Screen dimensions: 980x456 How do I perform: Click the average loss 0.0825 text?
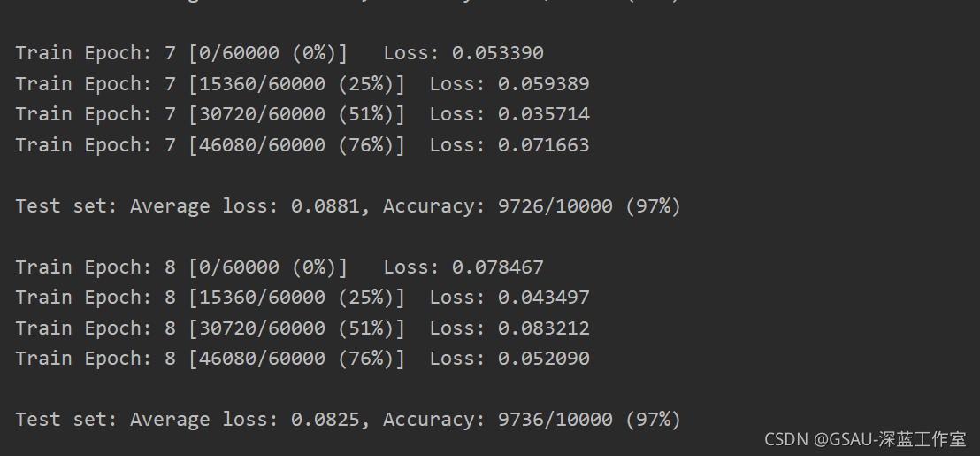click(x=325, y=420)
